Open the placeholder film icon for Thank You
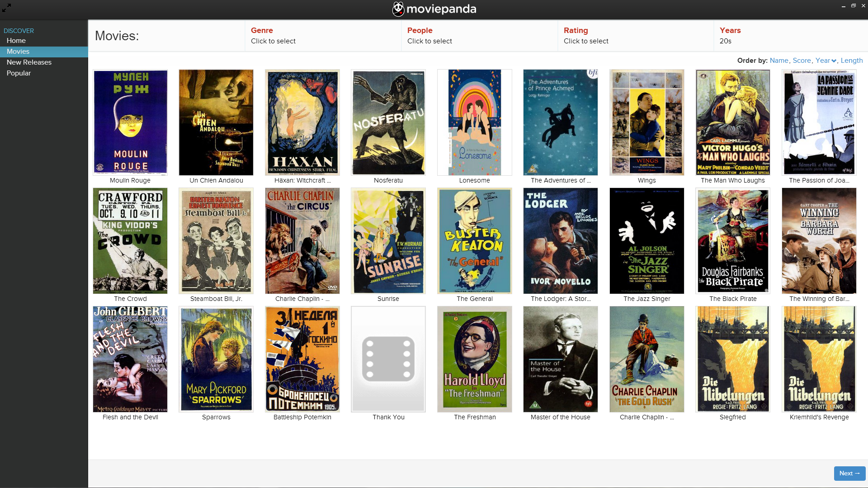 point(388,359)
